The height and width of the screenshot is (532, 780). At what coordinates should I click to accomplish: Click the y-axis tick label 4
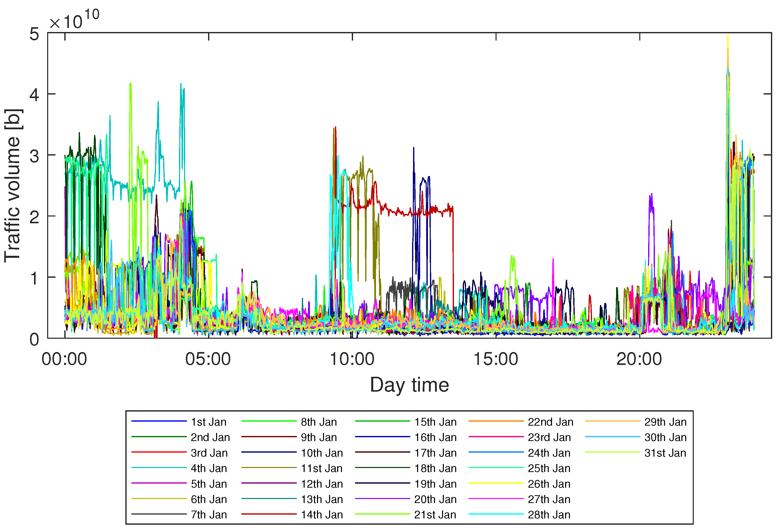pos(34,95)
